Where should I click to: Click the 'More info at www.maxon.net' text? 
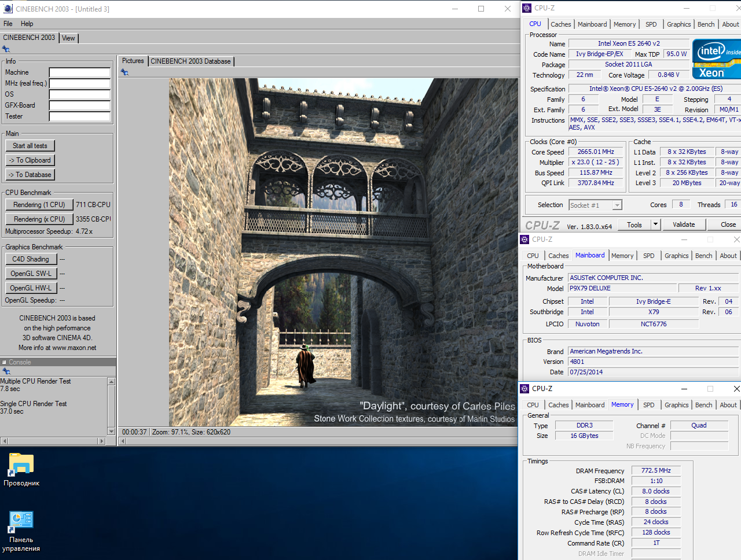point(57,348)
